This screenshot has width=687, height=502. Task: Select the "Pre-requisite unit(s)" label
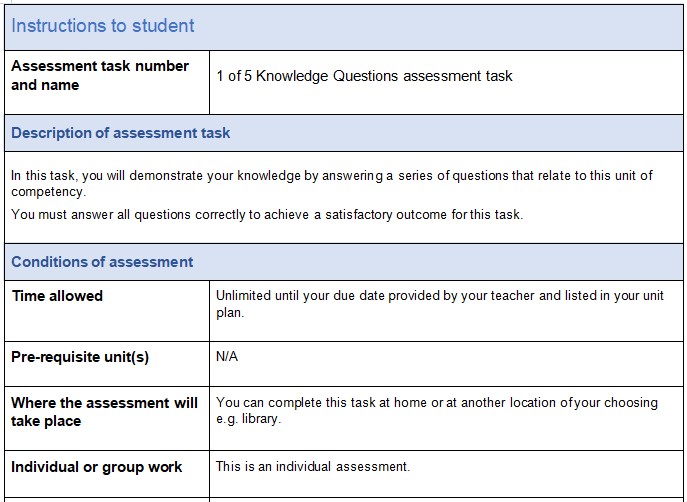[80, 357]
